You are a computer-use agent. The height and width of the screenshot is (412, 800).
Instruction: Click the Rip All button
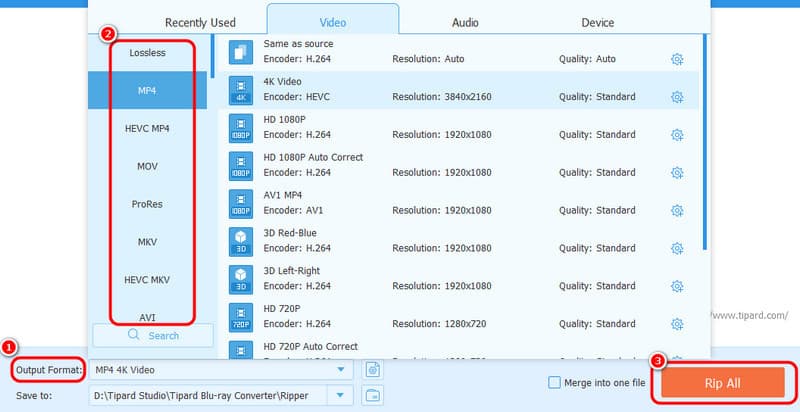[x=723, y=383]
